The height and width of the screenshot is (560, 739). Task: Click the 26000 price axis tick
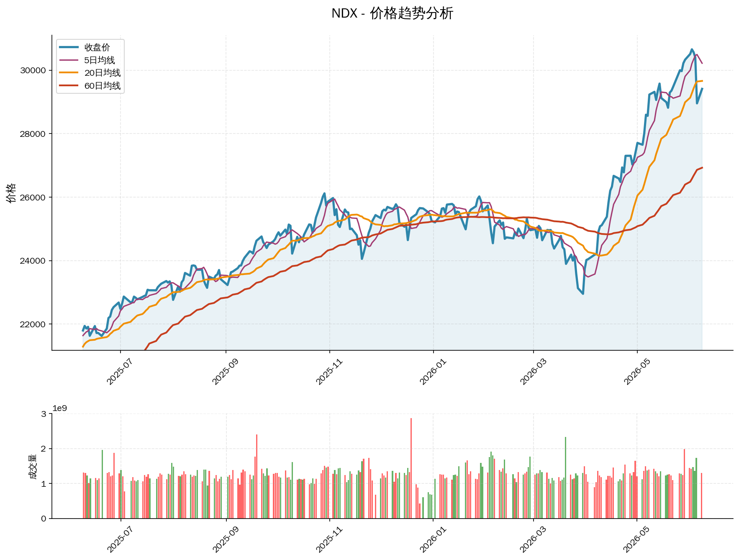pos(33,197)
